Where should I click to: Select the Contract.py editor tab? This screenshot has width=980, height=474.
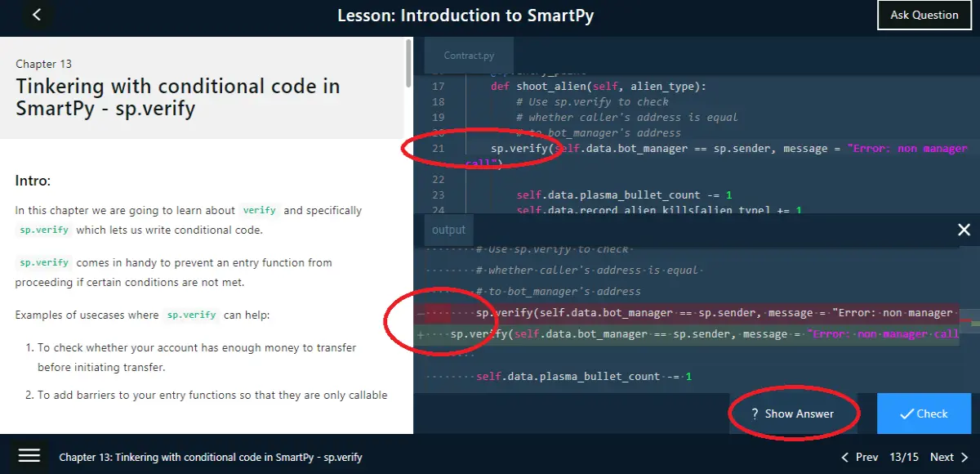470,56
